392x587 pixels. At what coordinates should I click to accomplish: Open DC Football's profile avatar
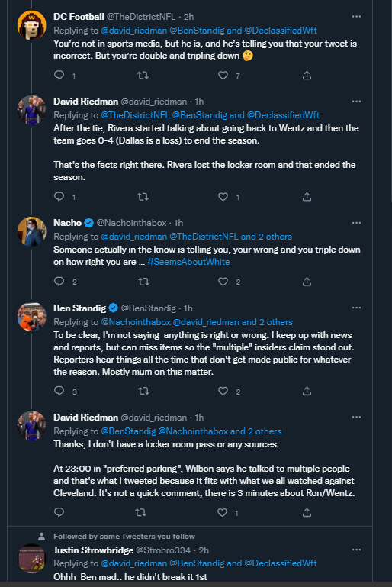[32, 25]
